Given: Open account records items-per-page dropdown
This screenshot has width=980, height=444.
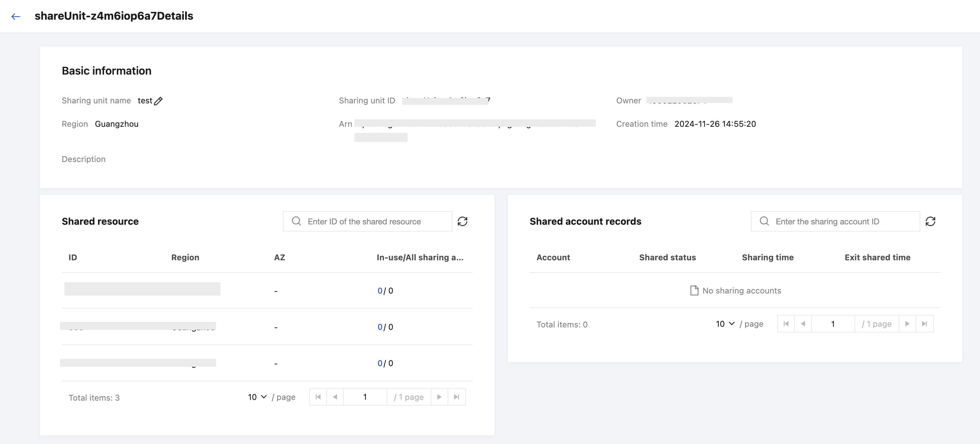Looking at the screenshot, I should (725, 324).
